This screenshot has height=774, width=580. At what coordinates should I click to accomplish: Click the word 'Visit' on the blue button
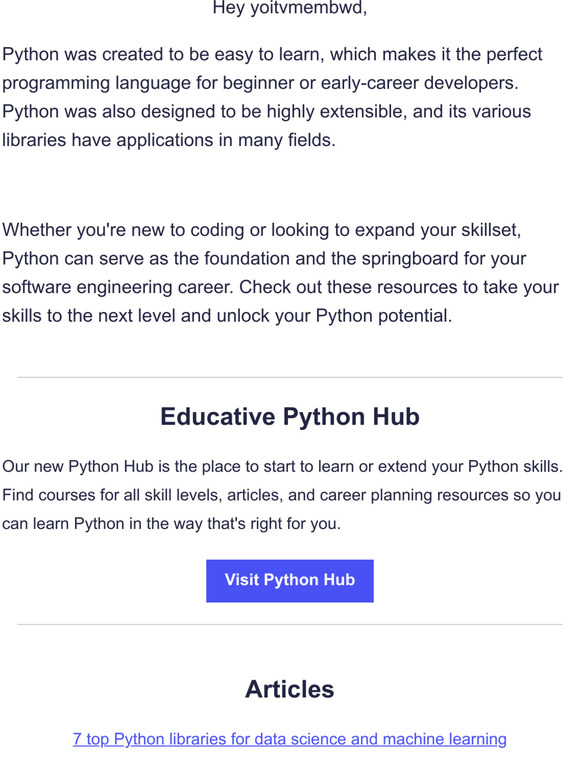[242, 580]
